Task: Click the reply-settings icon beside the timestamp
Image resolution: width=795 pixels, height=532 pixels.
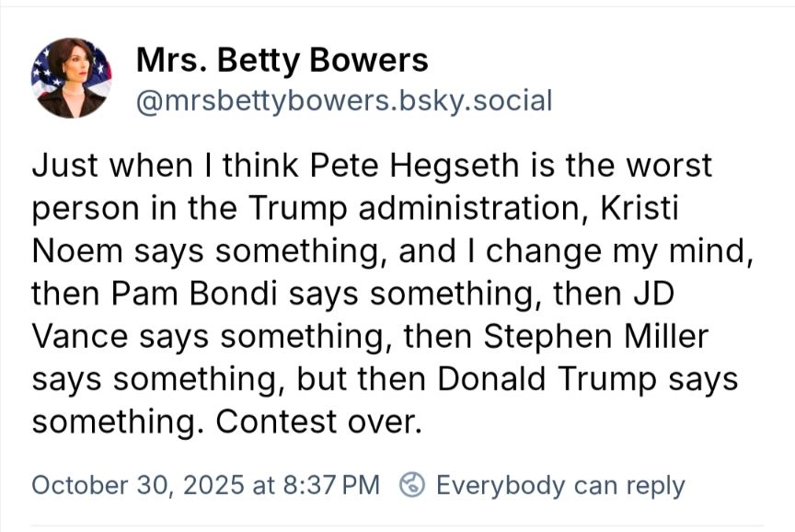Action: point(414,484)
